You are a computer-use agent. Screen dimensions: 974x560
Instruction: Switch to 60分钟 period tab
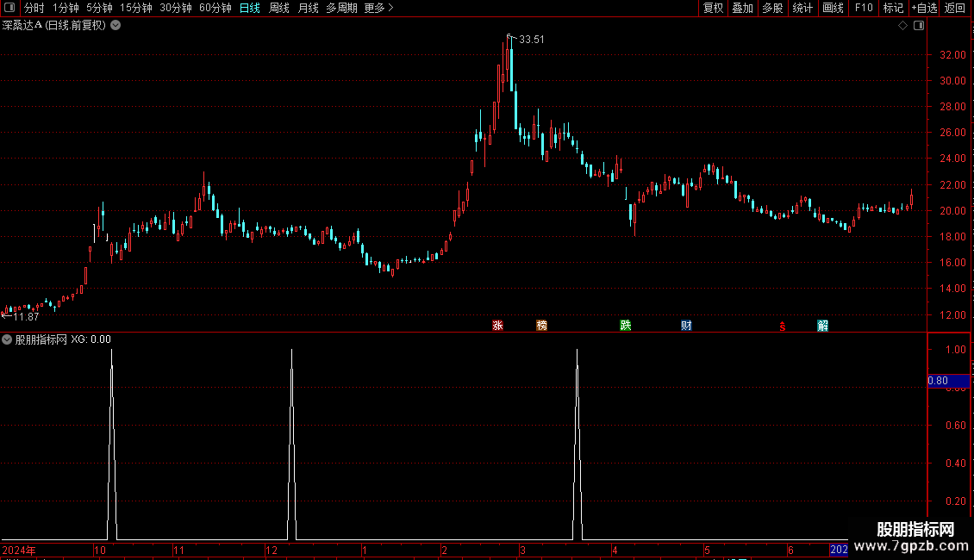tap(215, 8)
